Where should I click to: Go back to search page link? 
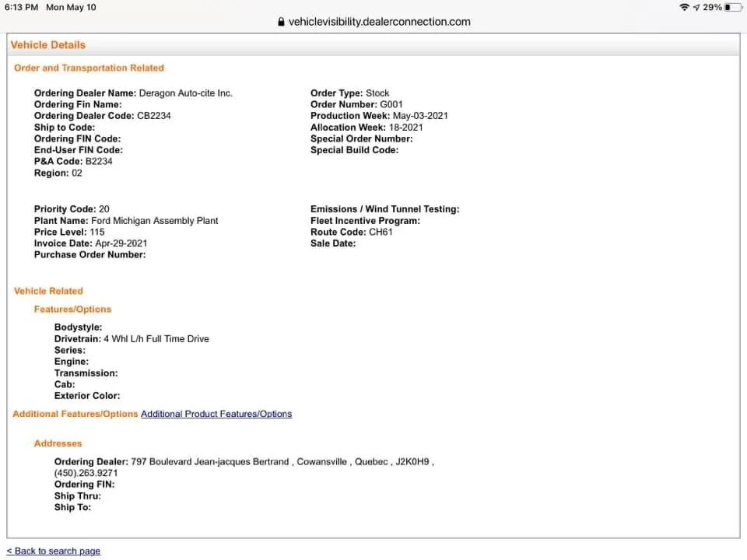click(x=54, y=551)
